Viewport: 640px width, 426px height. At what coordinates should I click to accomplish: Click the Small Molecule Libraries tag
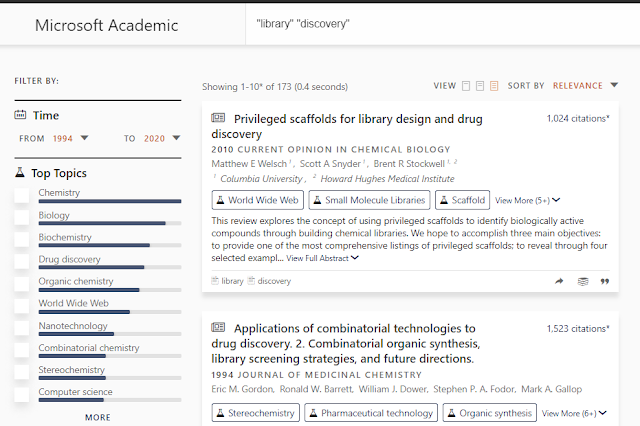369,200
